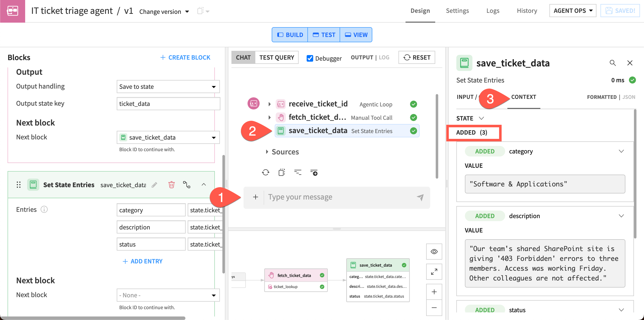Select the CONTEXT tab
Image resolution: width=644 pixels, height=320 pixels.
524,97
